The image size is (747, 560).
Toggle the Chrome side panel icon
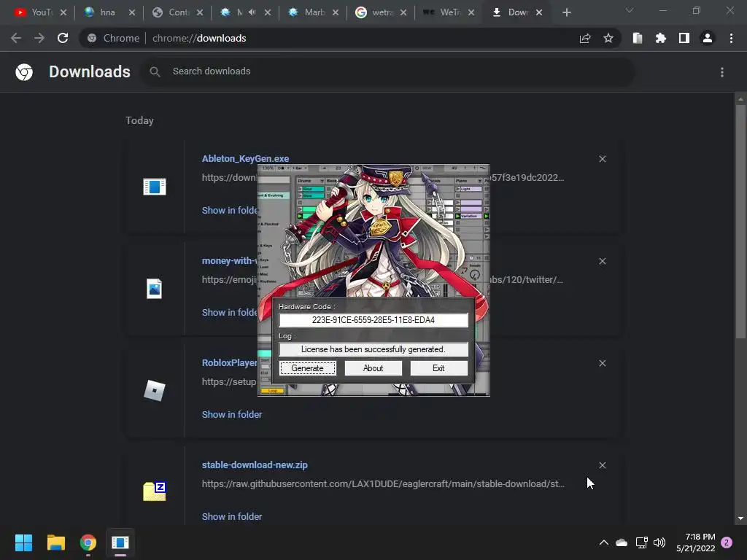tap(684, 38)
